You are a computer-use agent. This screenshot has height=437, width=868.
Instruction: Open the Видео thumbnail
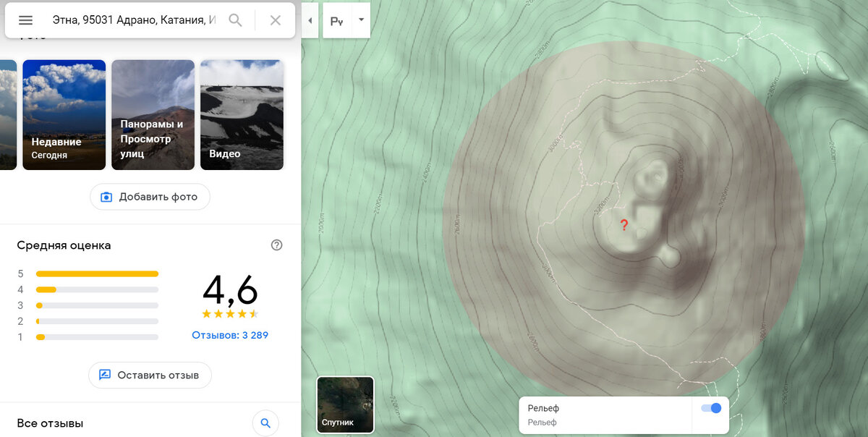click(x=242, y=115)
